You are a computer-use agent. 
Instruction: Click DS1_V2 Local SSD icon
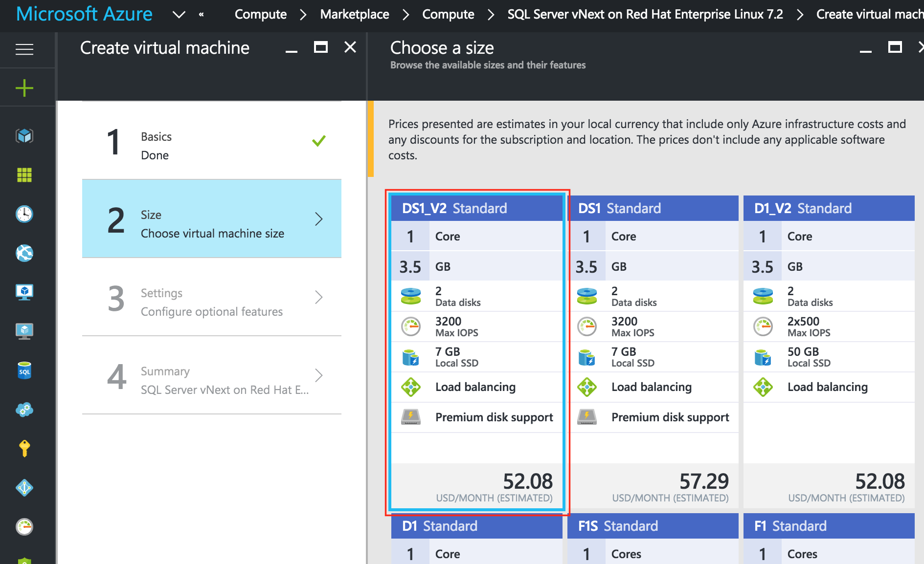click(x=411, y=357)
